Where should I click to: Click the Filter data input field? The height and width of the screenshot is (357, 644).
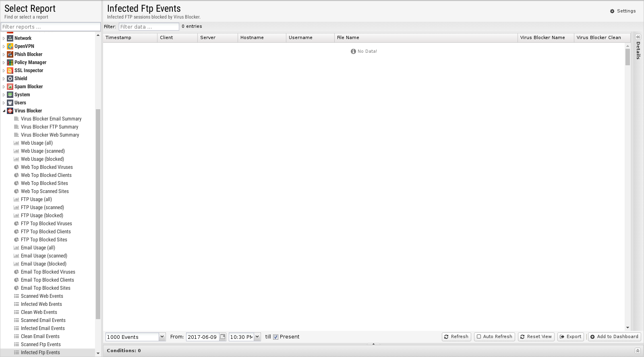[149, 27]
